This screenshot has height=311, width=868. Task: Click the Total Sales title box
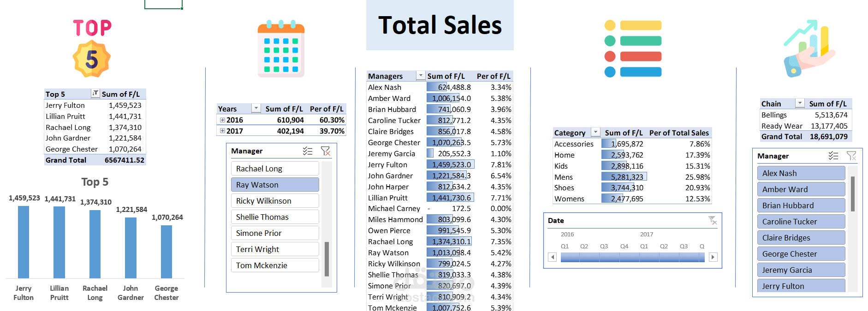(440, 25)
